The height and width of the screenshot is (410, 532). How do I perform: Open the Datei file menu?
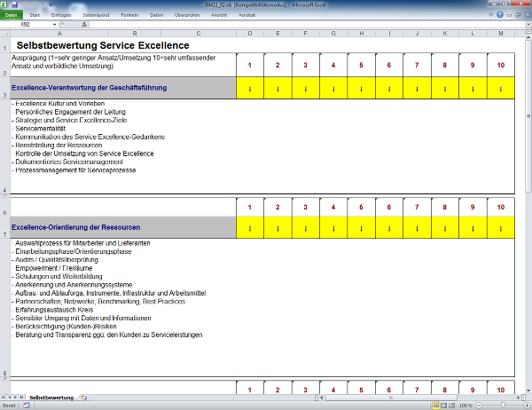click(11, 15)
